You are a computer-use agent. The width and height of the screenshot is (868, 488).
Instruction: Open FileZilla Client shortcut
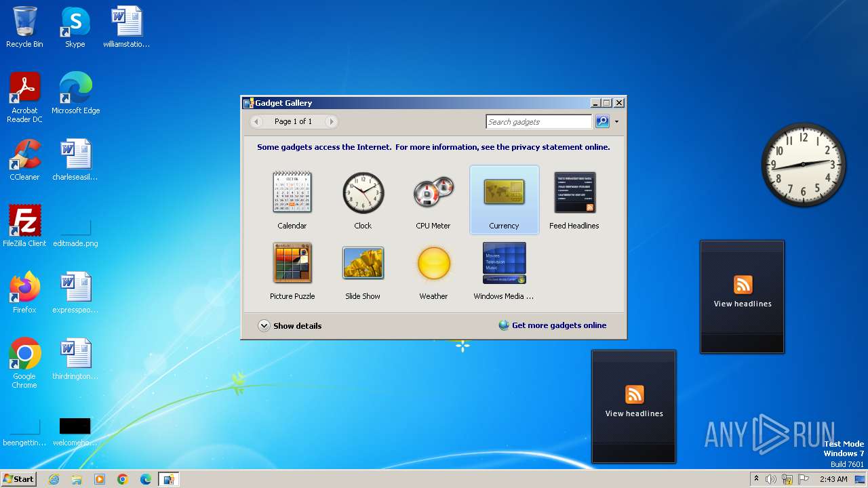[x=24, y=226]
